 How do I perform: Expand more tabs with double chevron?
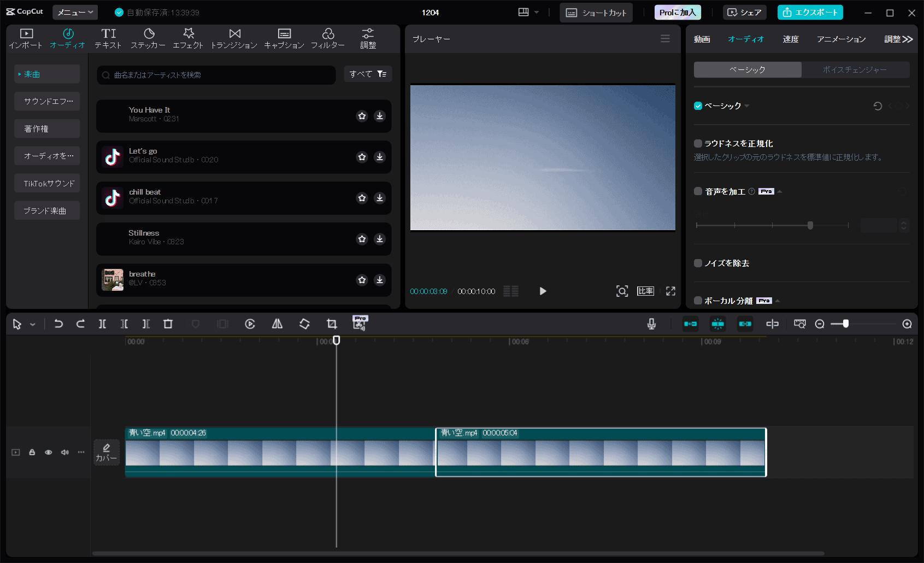click(x=908, y=39)
